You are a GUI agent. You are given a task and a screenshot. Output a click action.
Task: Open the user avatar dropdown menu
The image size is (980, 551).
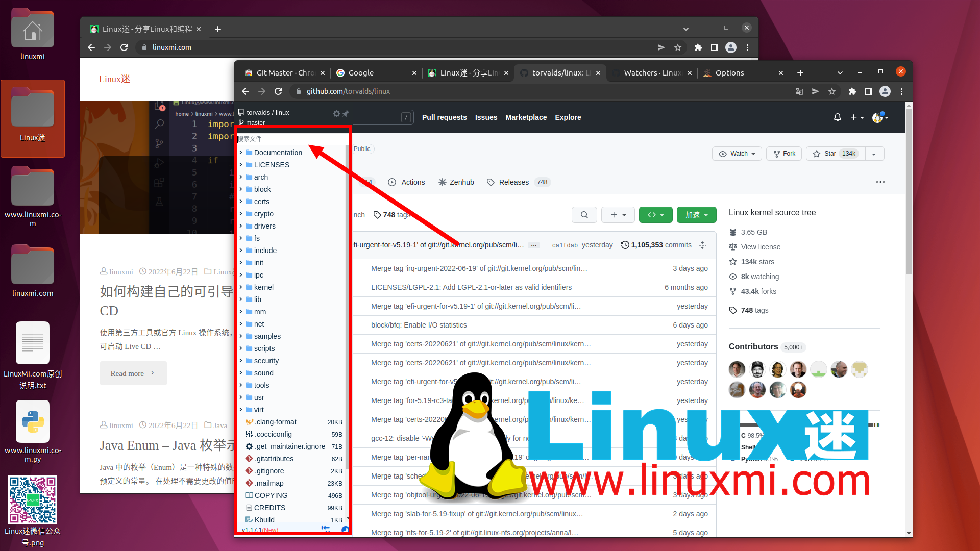click(880, 117)
